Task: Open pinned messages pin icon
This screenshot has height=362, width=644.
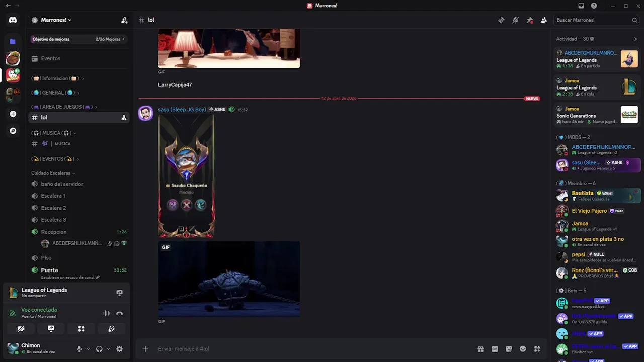Action: [530, 20]
